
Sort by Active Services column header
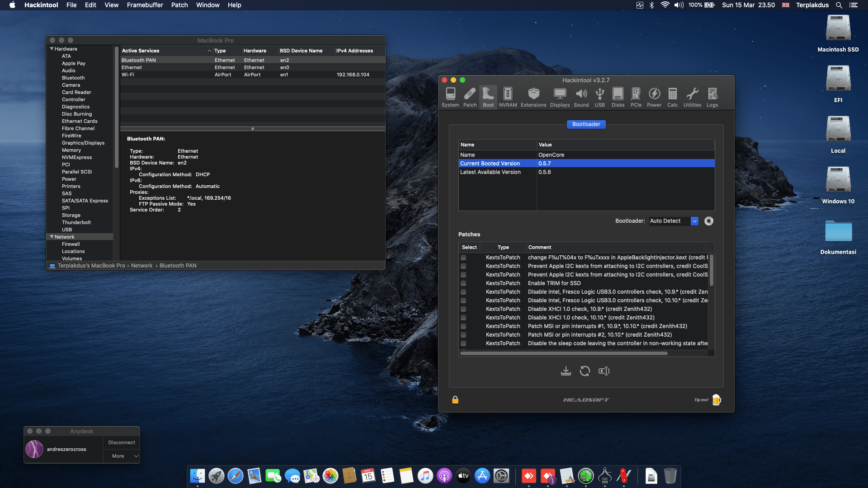(x=166, y=51)
